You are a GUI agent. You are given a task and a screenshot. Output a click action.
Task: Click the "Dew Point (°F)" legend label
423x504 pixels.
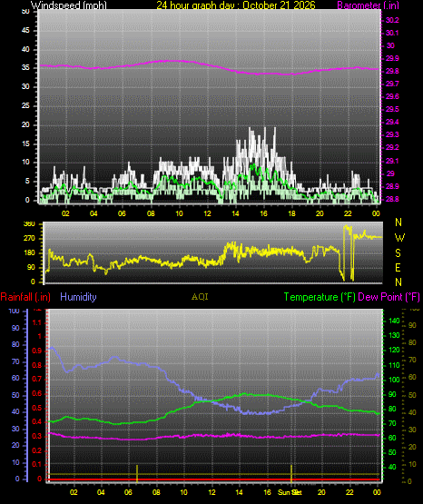pos(389,297)
